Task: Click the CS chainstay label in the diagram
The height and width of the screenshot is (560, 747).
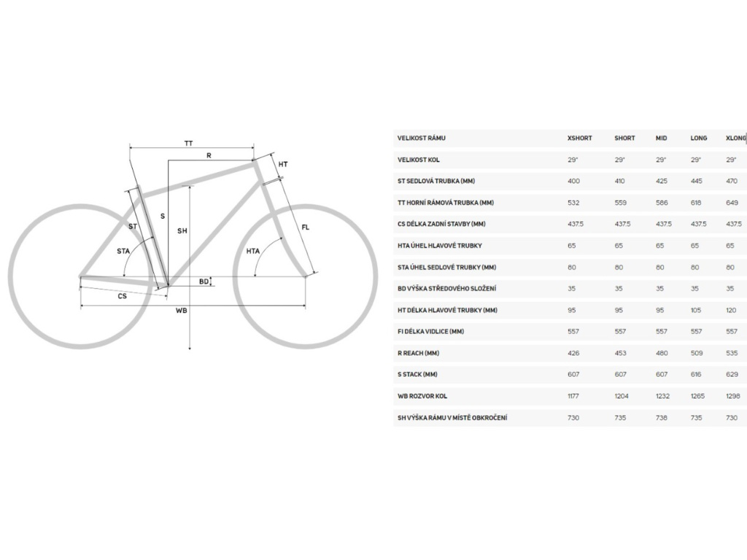Action: tap(122, 296)
